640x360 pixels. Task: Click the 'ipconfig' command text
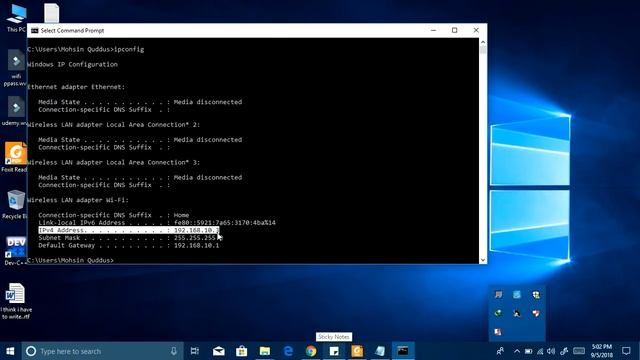[129, 49]
